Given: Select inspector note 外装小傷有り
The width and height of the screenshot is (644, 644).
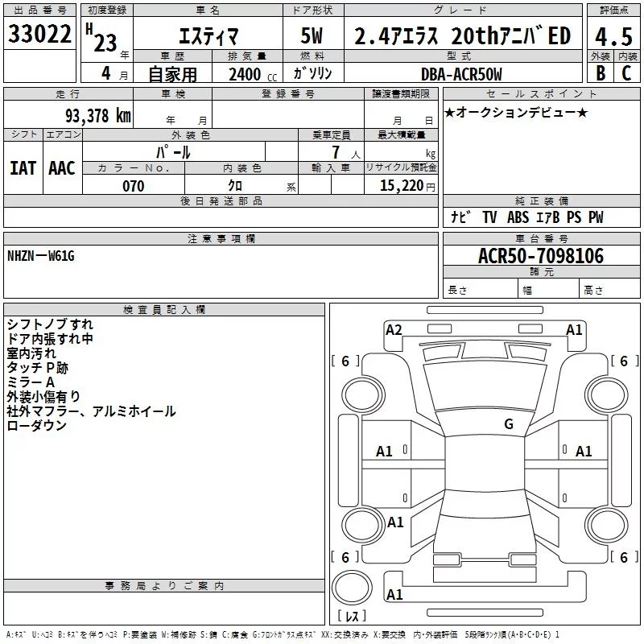Looking at the screenshot, I should (x=43, y=396).
